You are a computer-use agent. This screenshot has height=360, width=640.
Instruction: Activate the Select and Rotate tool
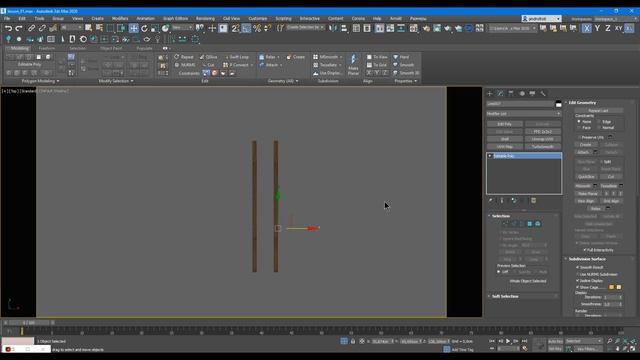(144, 28)
